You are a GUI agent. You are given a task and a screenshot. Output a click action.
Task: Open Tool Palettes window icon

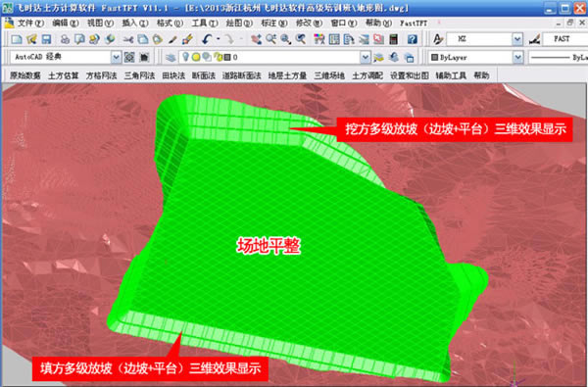tap(349, 39)
